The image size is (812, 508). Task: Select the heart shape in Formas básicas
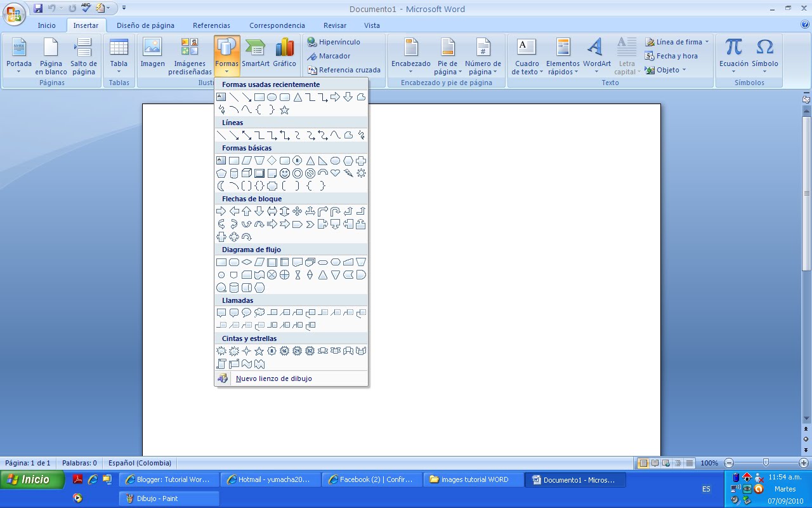click(336, 173)
